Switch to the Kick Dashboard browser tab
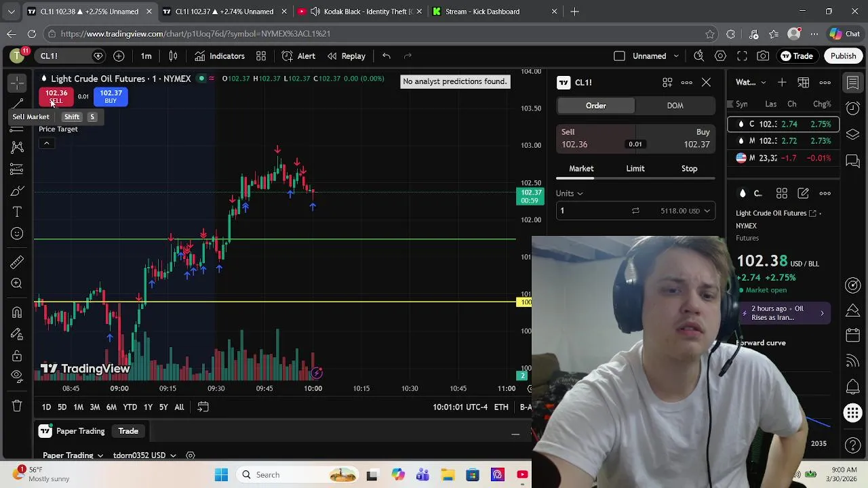The image size is (868, 488). tap(495, 12)
